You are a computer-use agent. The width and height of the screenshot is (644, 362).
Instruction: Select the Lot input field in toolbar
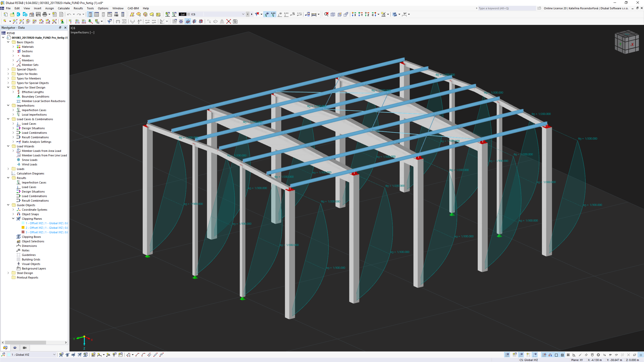click(183, 14)
